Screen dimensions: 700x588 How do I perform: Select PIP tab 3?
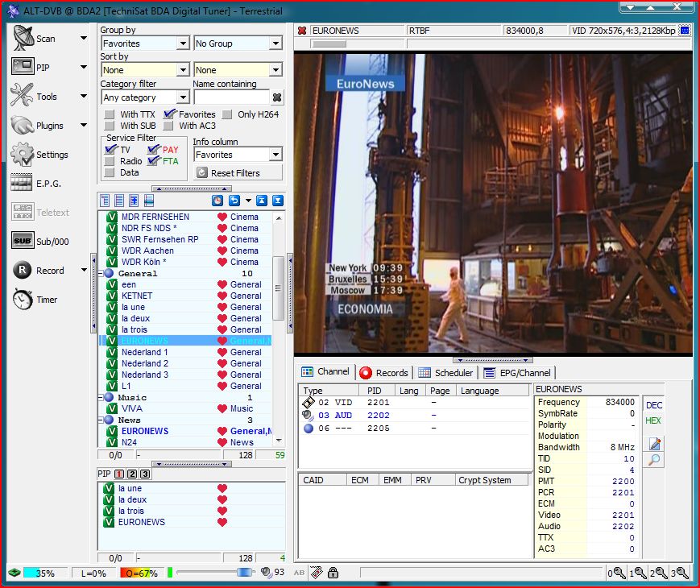pyautogui.click(x=145, y=474)
